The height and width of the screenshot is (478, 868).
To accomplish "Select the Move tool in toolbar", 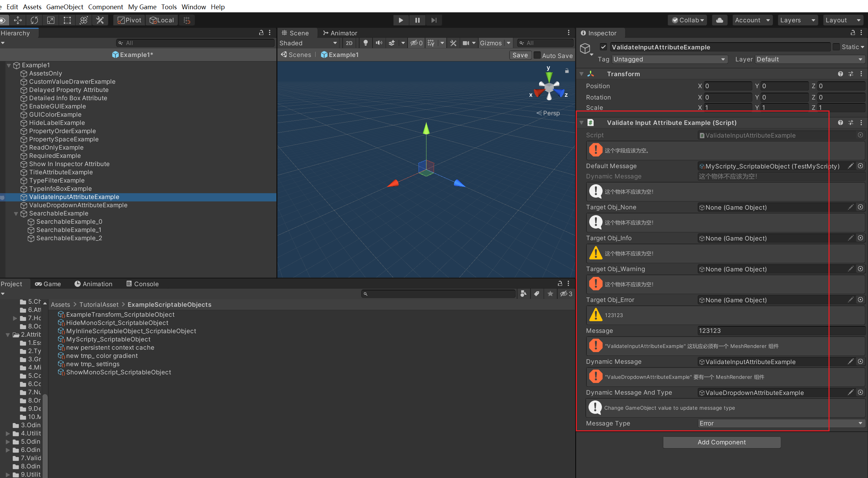I will (18, 20).
